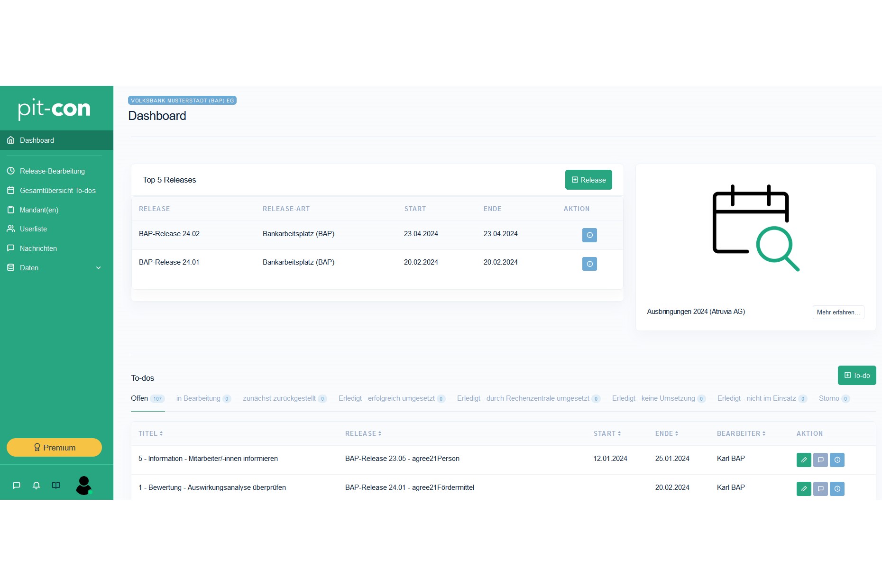Viewport: 882px width, 588px height.
Task: Click the Dashboard home icon
Action: pyautogui.click(x=10, y=140)
